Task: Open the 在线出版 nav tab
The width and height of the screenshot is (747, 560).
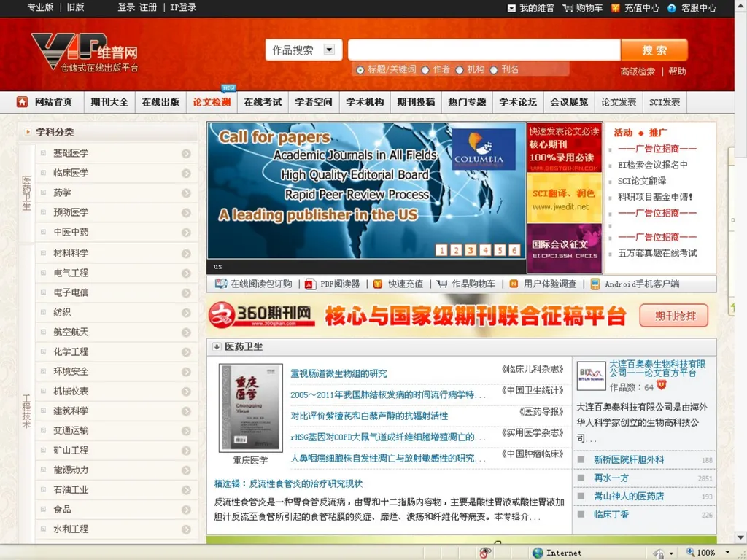Action: pyautogui.click(x=160, y=102)
